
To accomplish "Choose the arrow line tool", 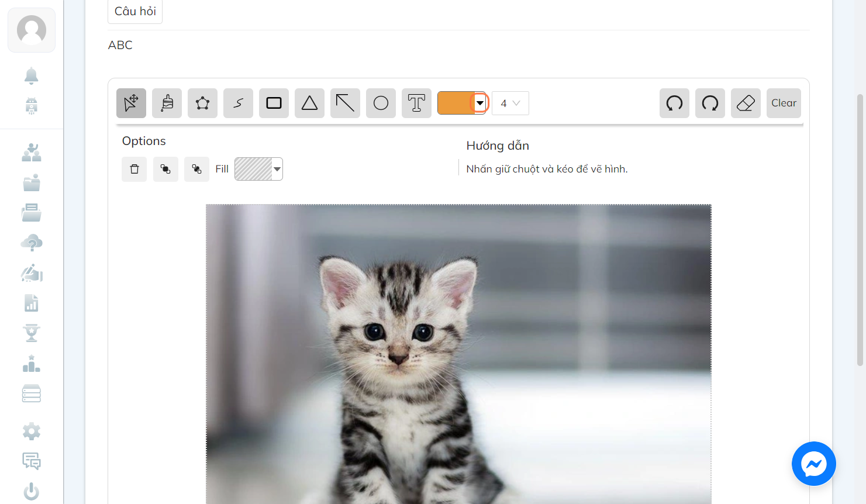I will pos(345,103).
